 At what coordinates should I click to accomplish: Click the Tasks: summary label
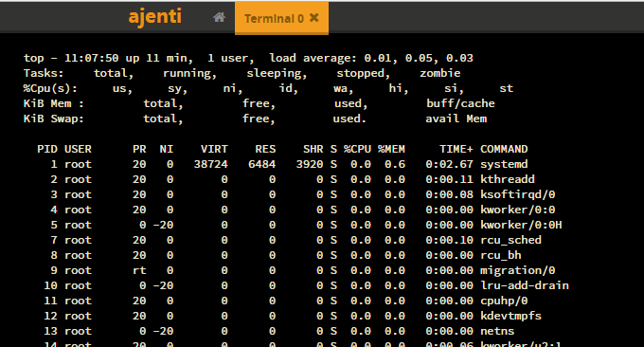[44, 73]
